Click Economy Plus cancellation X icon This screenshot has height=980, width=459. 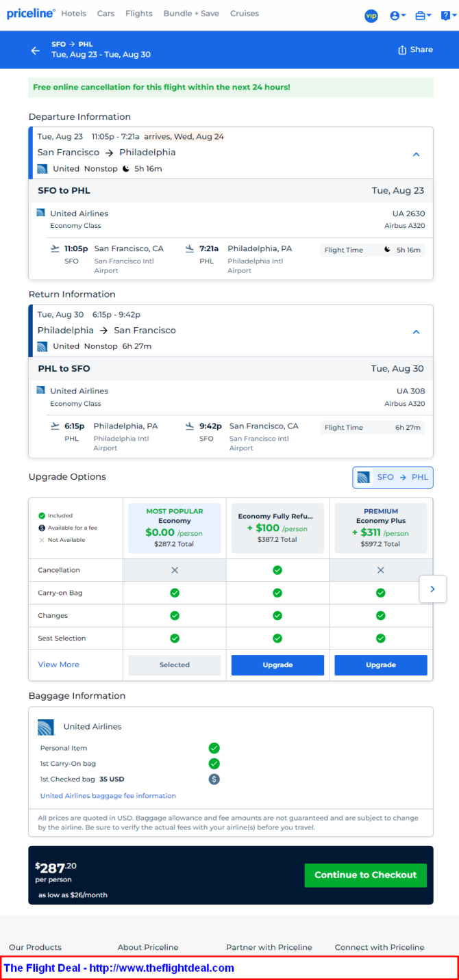tap(381, 570)
